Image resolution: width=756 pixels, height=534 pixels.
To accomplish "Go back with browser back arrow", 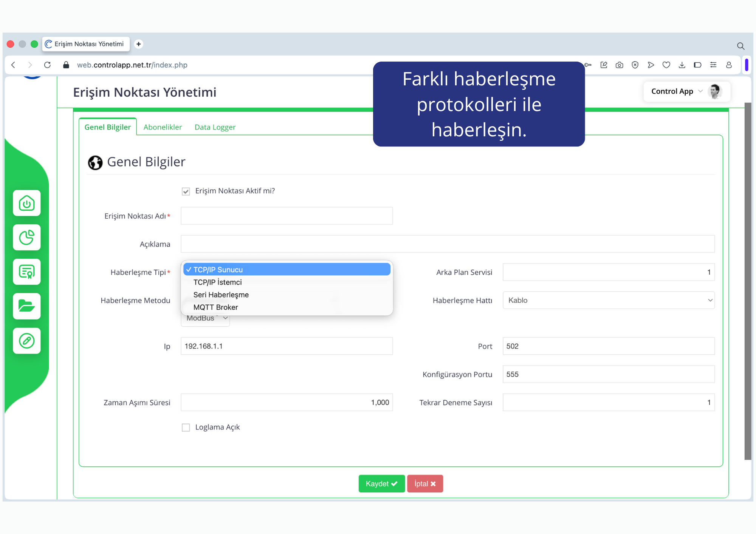I will 14,65.
